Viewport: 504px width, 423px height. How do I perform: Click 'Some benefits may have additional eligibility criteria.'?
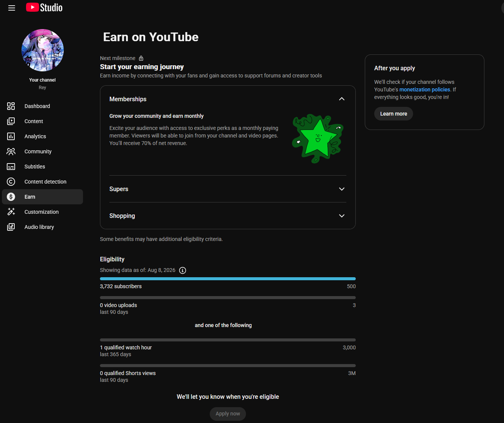(161, 239)
